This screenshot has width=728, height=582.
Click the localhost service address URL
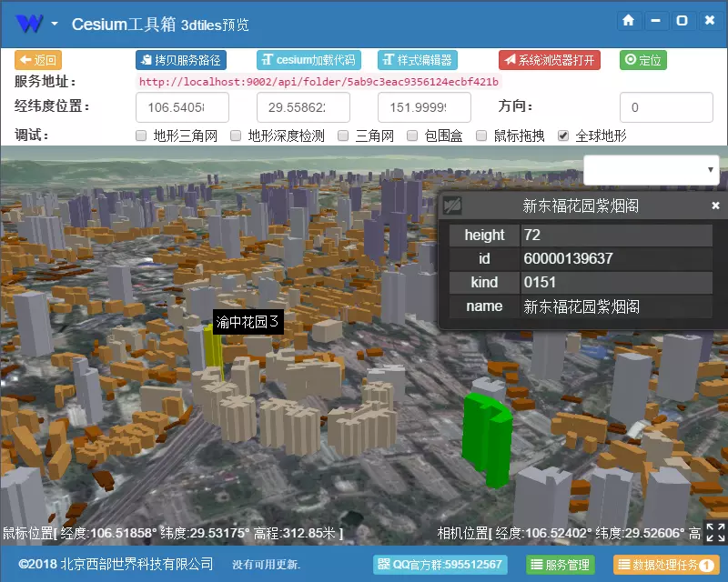tap(319, 82)
